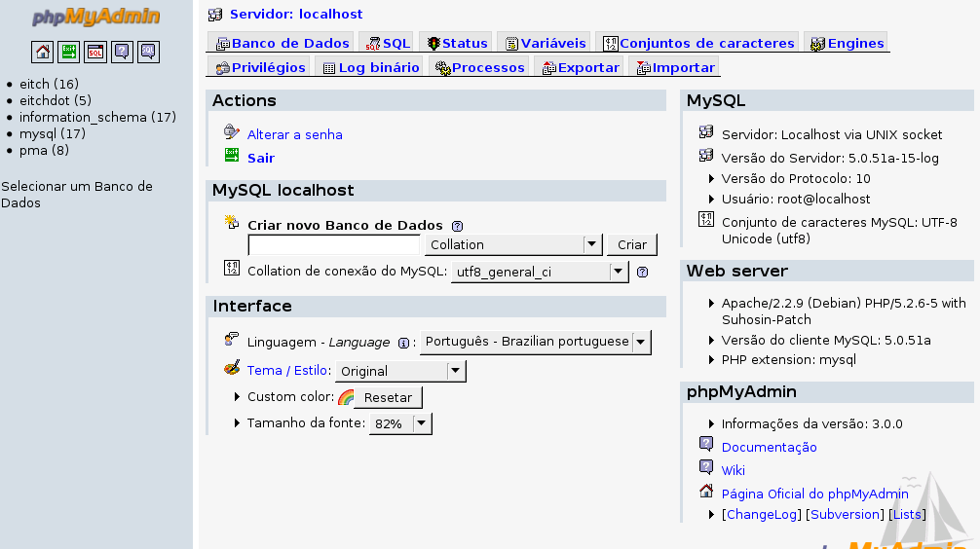Click the language icon beside Linguagem
This screenshot has height=549, width=980.
pyautogui.click(x=231, y=339)
